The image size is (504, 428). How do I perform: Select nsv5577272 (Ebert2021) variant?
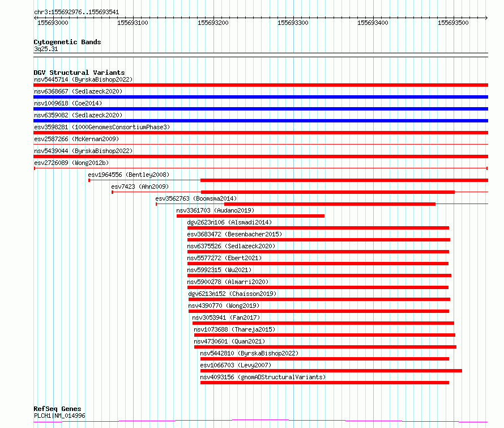click(224, 258)
